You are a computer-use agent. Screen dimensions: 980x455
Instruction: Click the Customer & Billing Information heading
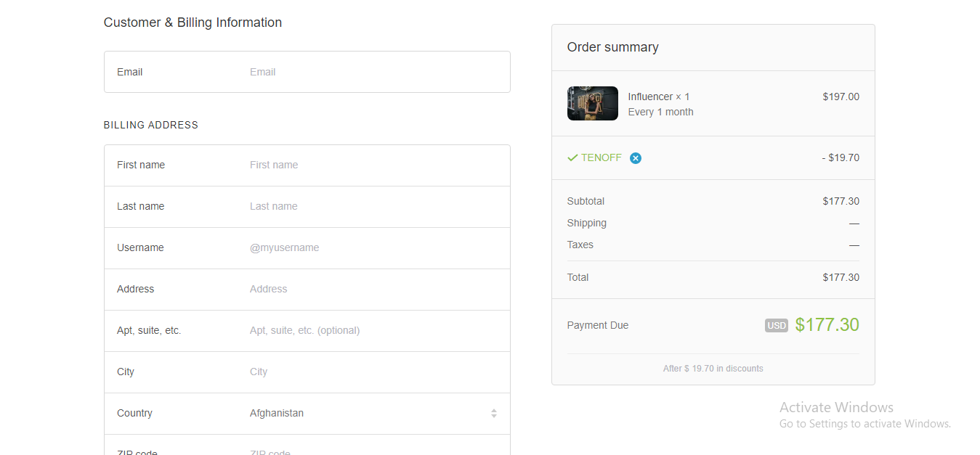(193, 22)
